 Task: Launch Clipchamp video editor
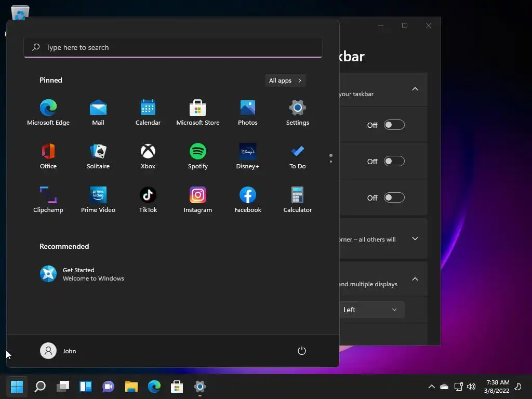tap(48, 200)
